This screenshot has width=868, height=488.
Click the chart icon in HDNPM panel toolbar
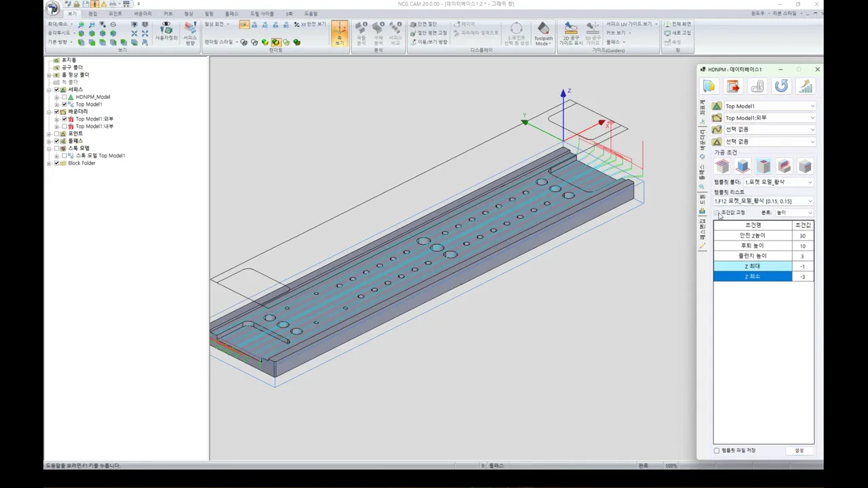point(805,86)
